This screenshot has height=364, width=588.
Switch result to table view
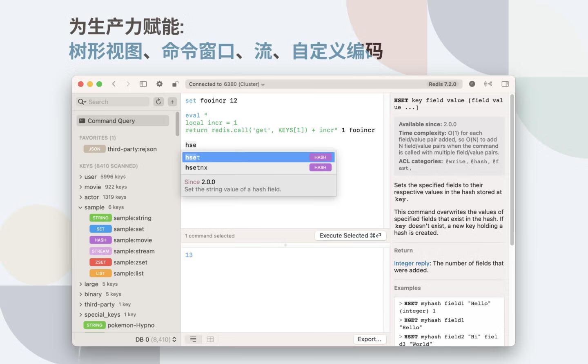click(x=210, y=339)
